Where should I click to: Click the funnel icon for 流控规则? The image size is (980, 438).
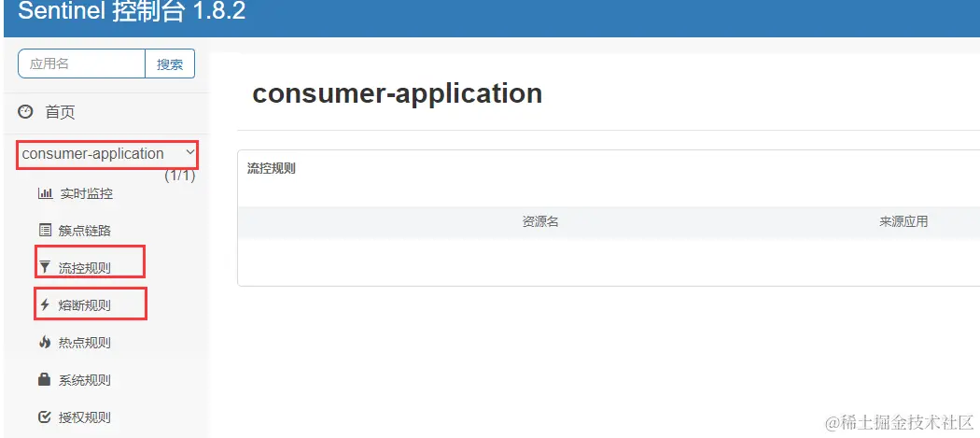coord(45,268)
